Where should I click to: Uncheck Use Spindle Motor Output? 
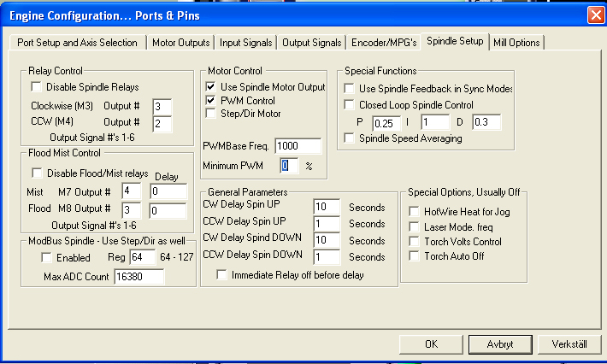click(x=211, y=87)
